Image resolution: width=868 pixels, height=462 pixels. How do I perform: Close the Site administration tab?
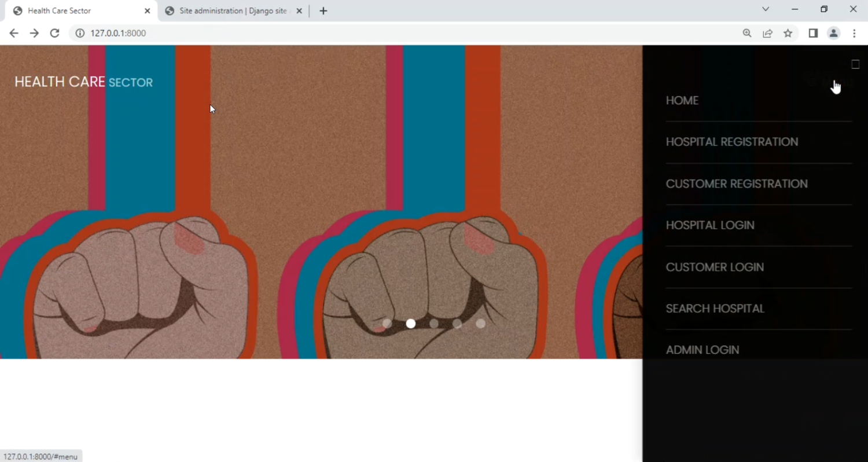click(299, 11)
